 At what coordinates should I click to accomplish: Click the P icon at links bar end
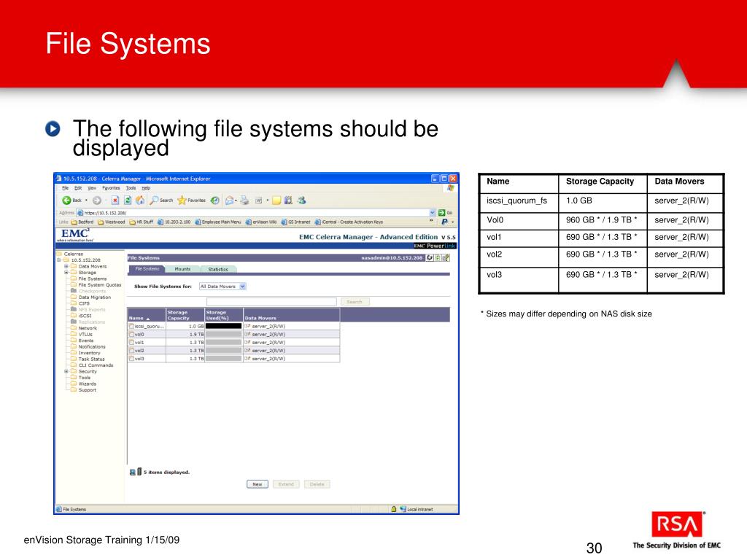click(444, 222)
